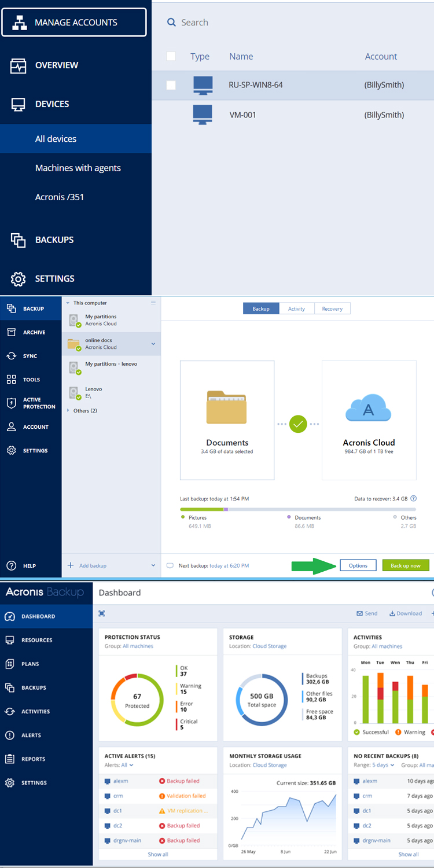Click the green Back up now button

click(405, 565)
